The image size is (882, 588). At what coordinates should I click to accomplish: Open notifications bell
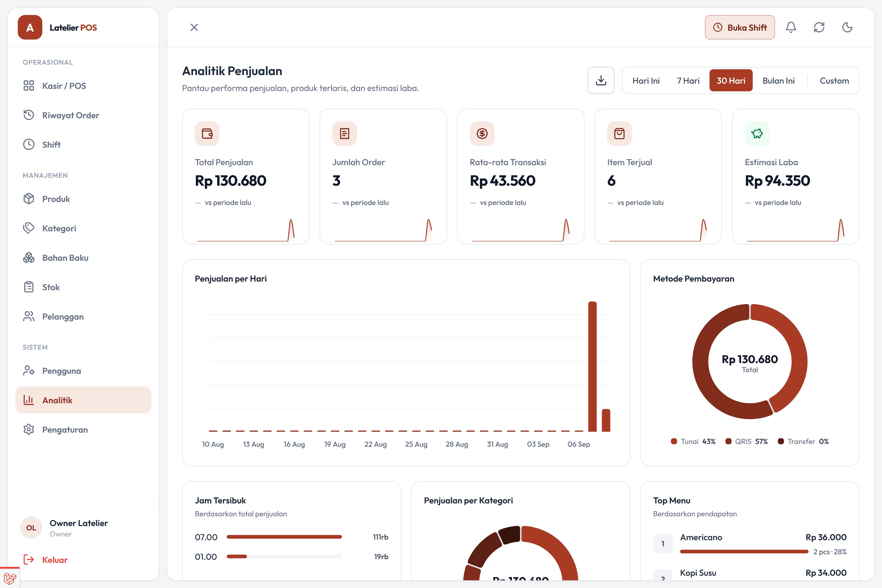tap(791, 27)
